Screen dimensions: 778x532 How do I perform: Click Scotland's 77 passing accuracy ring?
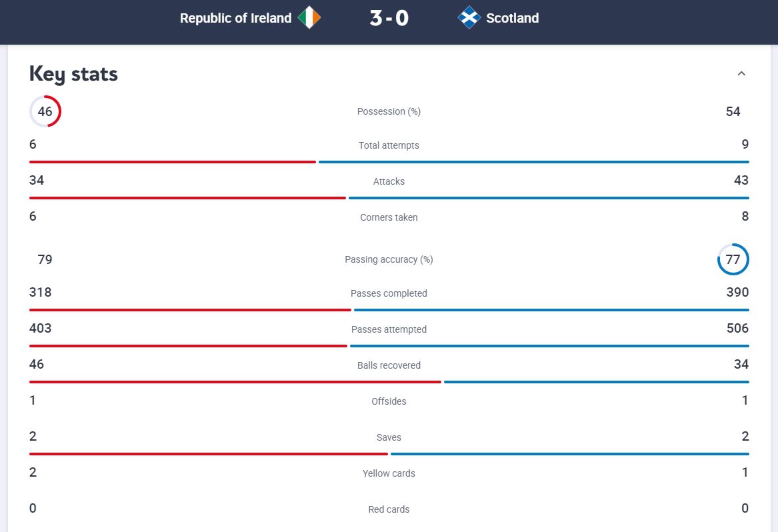point(733,259)
